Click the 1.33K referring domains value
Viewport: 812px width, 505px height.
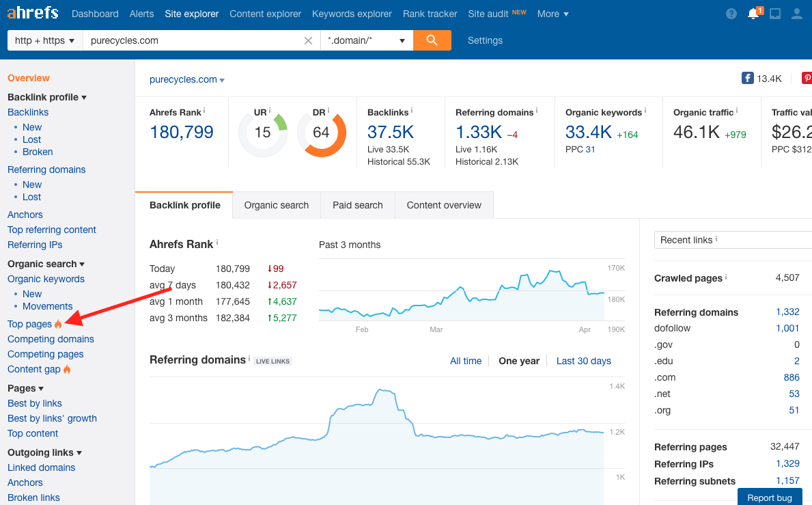point(479,132)
